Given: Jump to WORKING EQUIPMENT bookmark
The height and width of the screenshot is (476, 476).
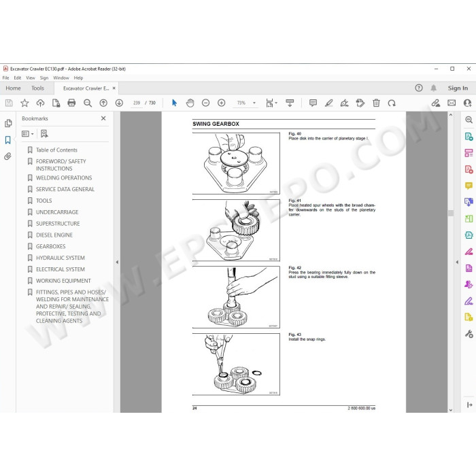Looking at the screenshot, I should coord(63,281).
